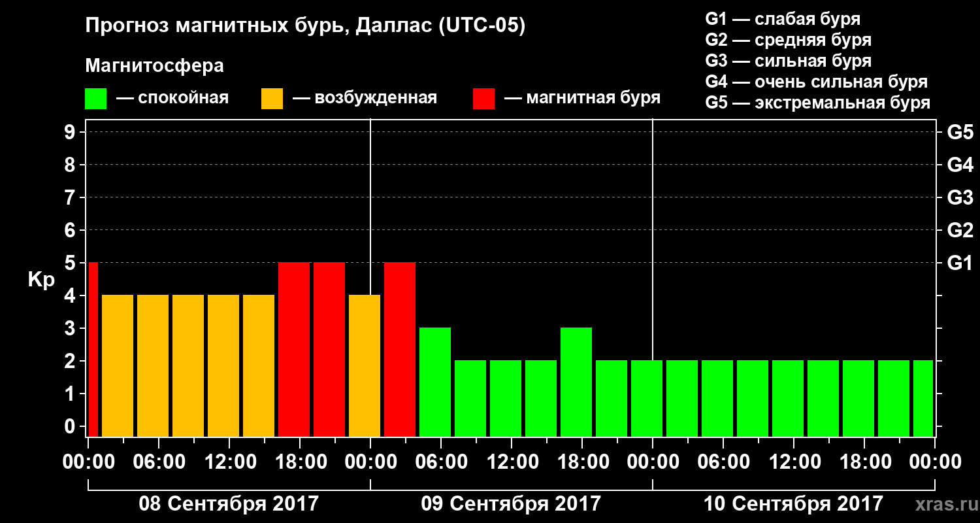Click the red Kp 5 bar on September 9

pos(400,350)
